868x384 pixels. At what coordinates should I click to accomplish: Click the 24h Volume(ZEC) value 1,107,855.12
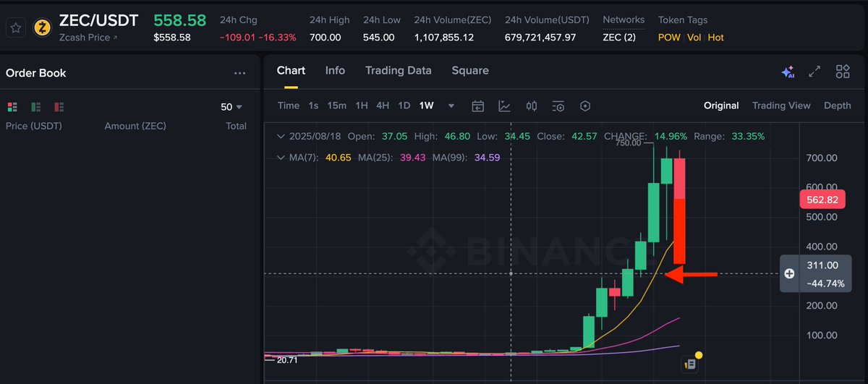[x=444, y=37]
